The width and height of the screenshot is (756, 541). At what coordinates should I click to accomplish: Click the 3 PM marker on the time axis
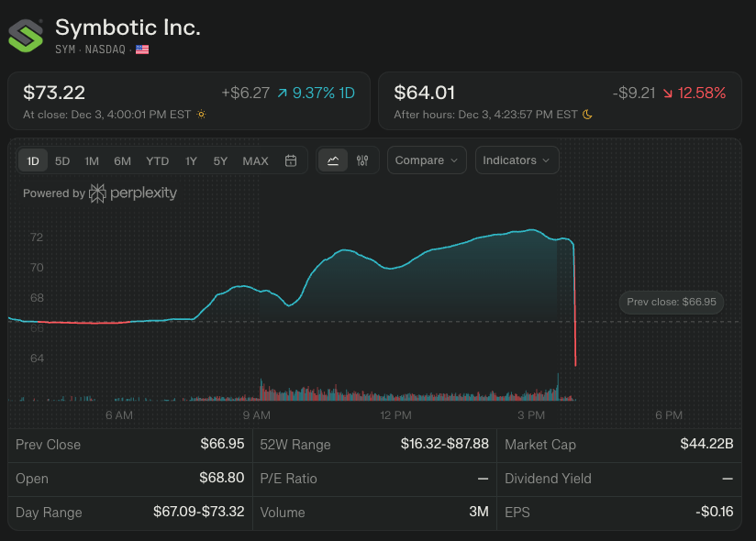(x=531, y=415)
